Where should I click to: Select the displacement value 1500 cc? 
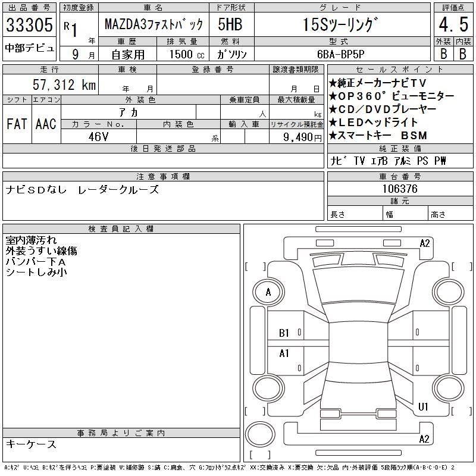[187, 55]
